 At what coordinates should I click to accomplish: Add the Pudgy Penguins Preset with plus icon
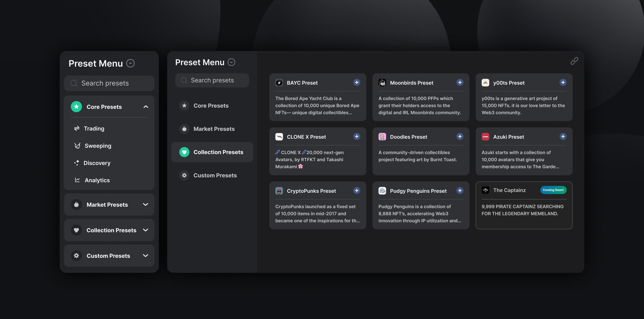click(x=460, y=190)
